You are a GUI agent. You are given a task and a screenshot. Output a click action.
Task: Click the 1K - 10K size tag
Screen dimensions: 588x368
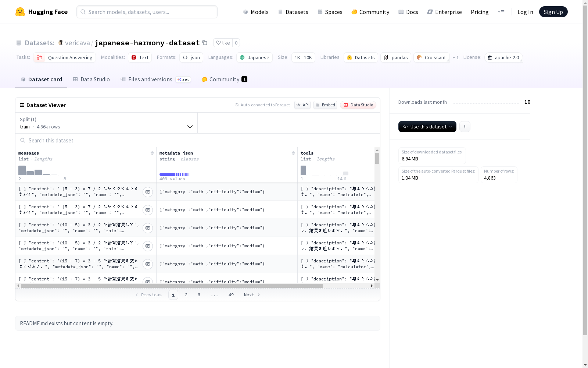tap(303, 57)
